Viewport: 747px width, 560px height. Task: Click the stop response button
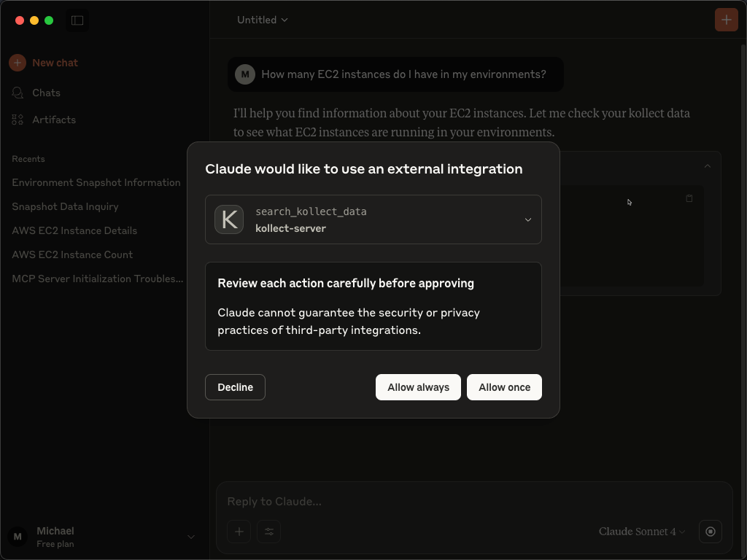(711, 532)
